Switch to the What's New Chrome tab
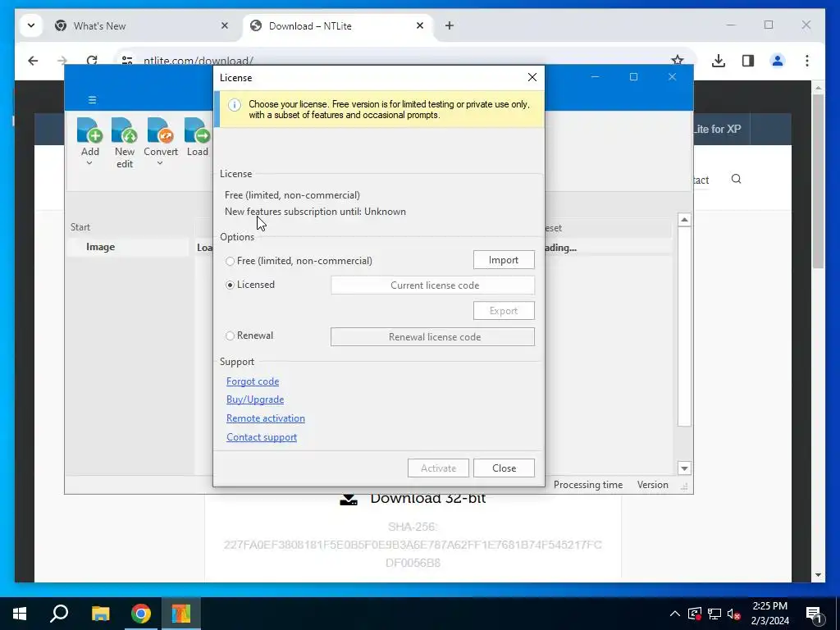 143,25
